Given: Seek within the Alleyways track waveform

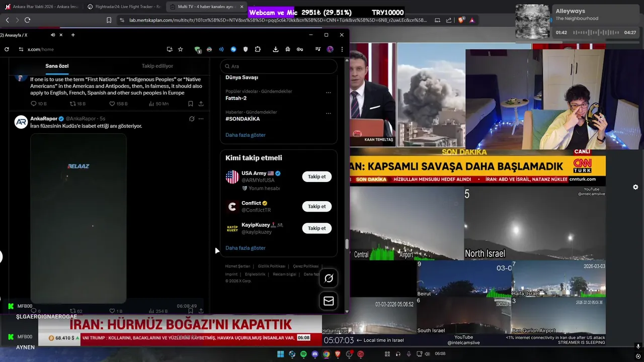Looking at the screenshot, I should [x=596, y=32].
